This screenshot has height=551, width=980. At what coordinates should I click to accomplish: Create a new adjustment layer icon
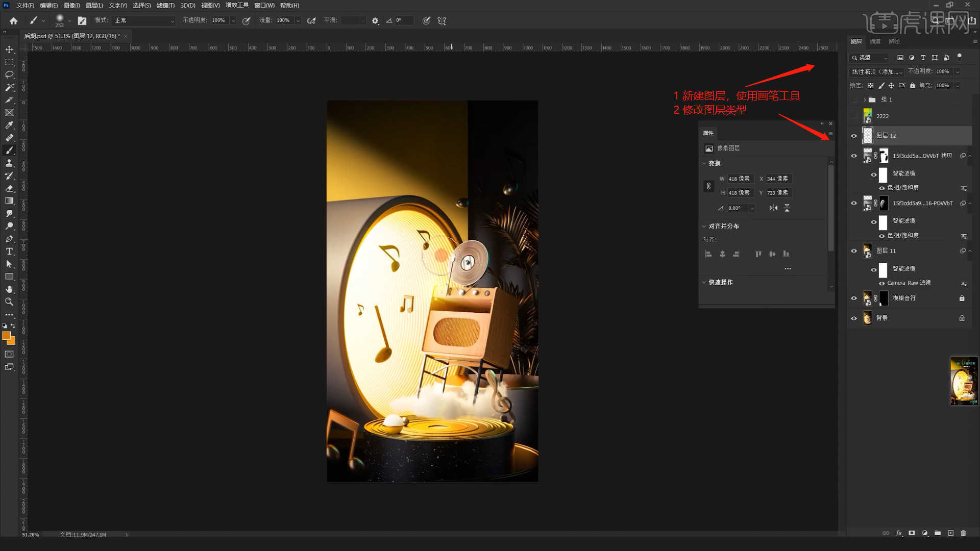[925, 533]
